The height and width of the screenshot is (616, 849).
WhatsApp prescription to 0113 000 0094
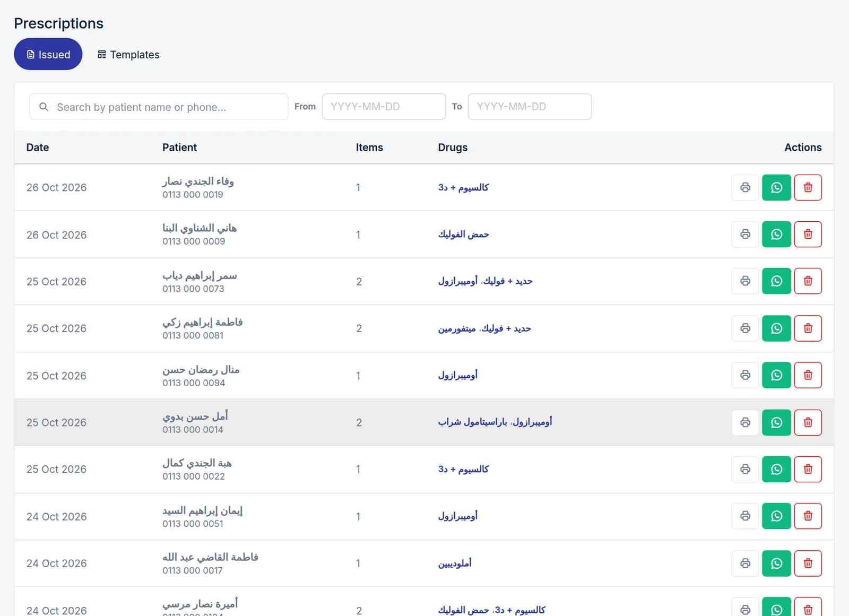pos(776,375)
